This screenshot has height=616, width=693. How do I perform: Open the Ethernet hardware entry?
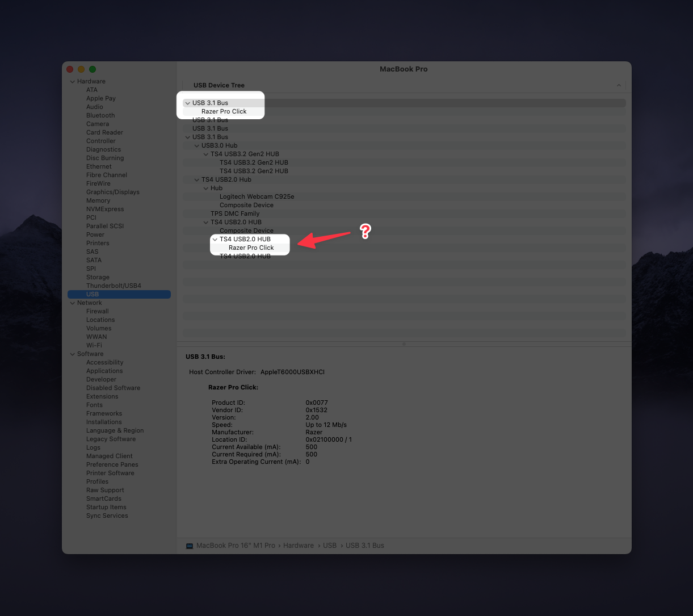[99, 167]
